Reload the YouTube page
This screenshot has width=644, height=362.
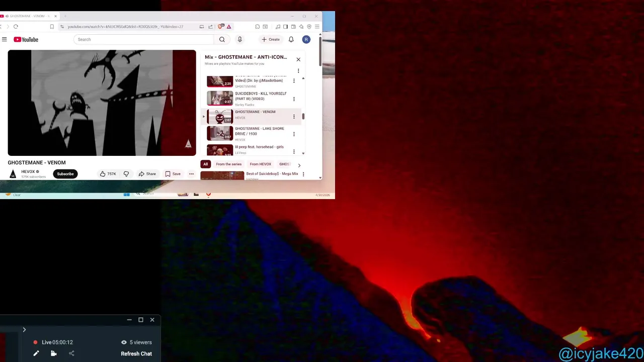coord(16,27)
